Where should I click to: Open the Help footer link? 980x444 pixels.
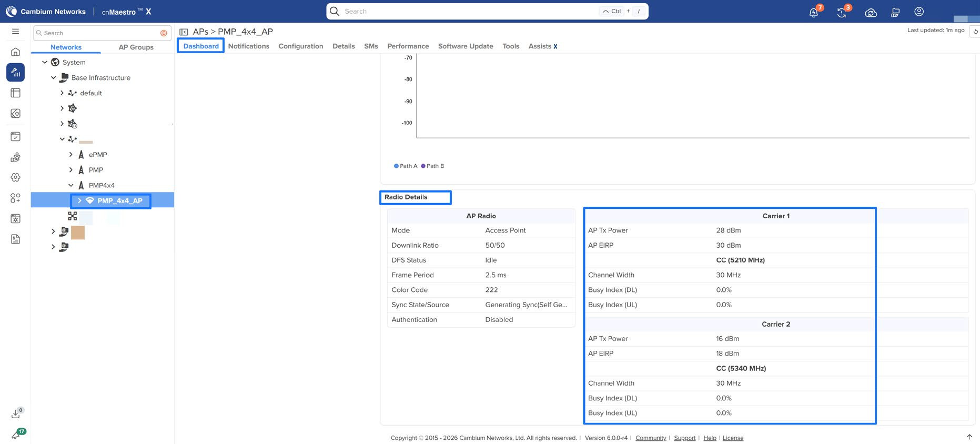710,438
